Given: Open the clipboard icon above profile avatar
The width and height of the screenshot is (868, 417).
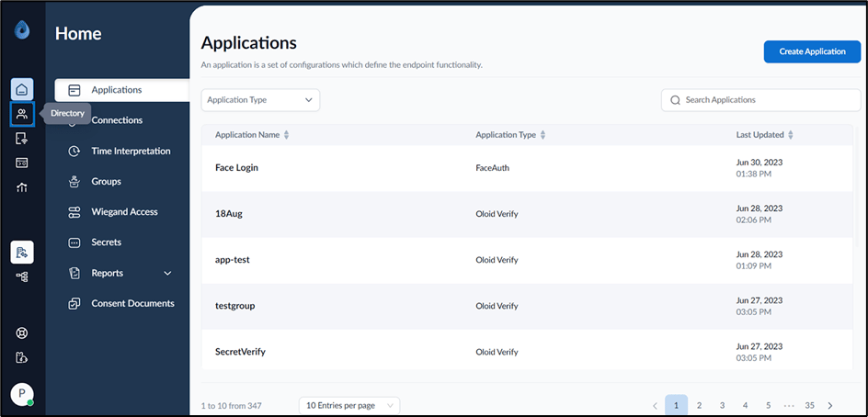Looking at the screenshot, I should pos(22,358).
